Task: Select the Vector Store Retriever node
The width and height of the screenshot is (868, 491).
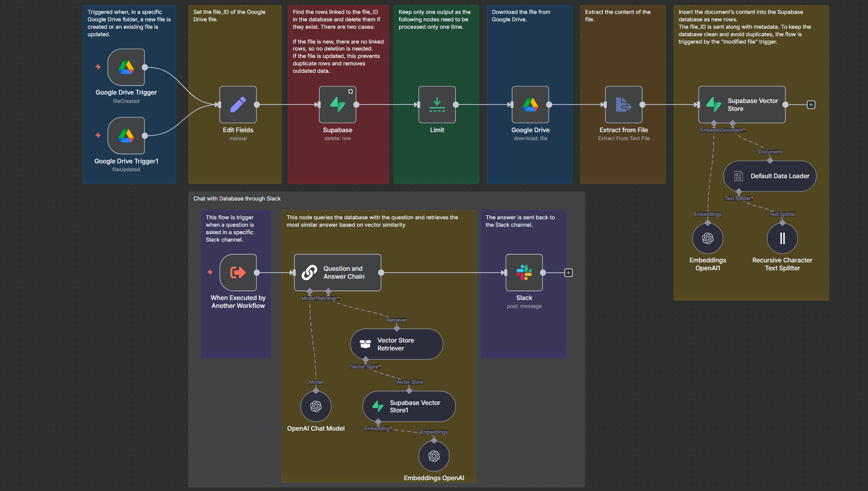Action: [396, 344]
